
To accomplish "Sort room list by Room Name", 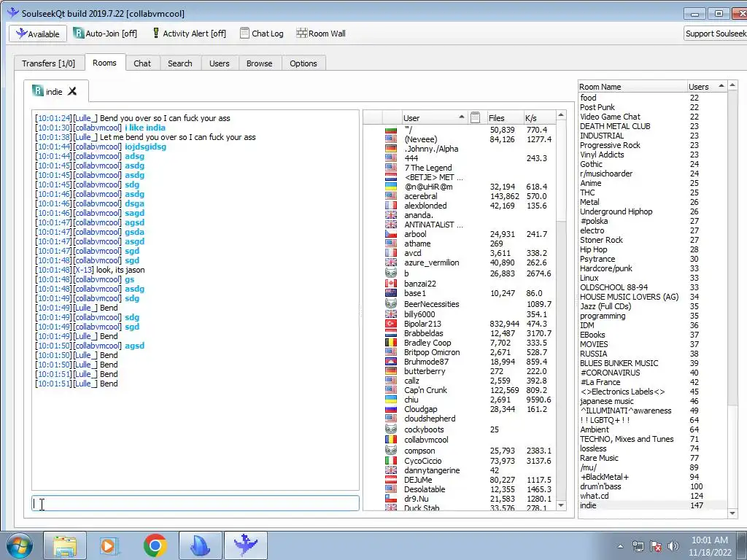I will [632, 87].
